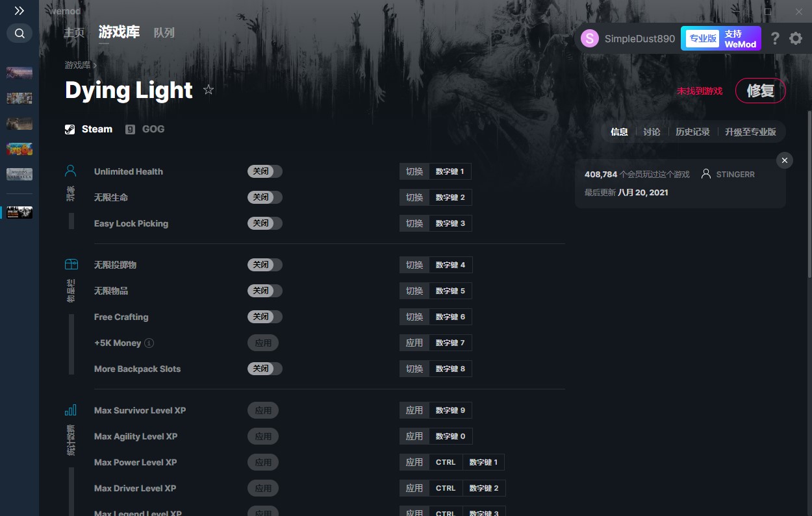Open the help question mark icon
Image resolution: width=812 pixels, height=516 pixels.
(x=775, y=38)
